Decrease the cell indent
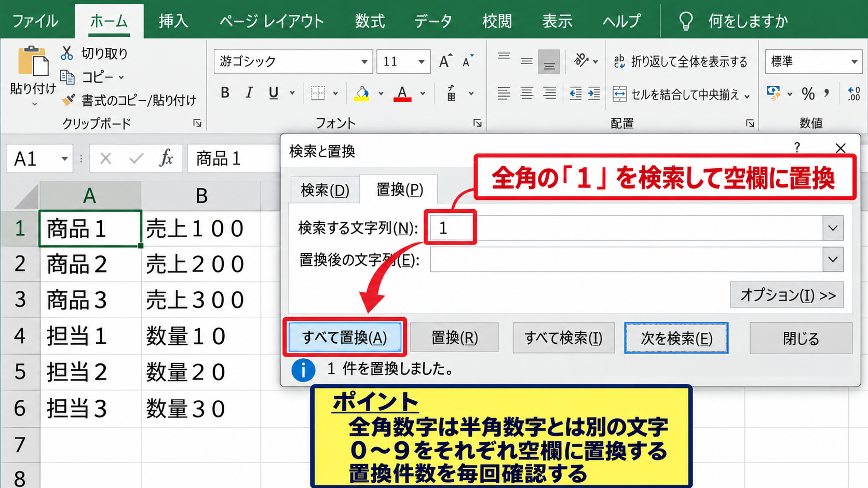Viewport: 868px width, 488px height. [575, 93]
